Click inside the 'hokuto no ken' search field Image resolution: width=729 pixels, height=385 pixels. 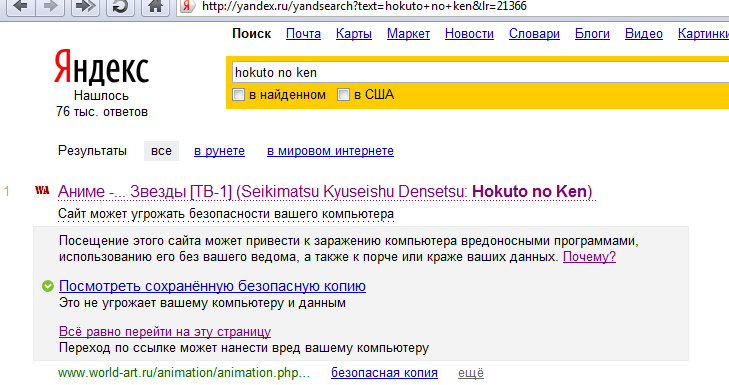point(480,73)
